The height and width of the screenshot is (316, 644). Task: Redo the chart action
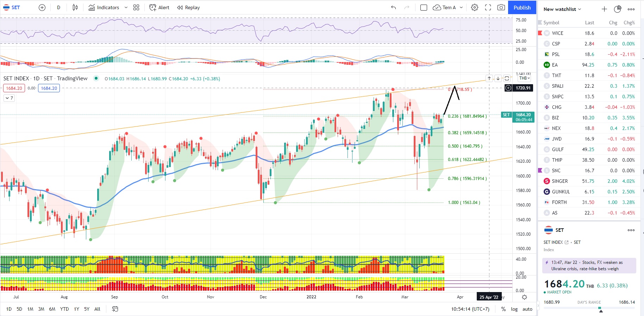coord(407,7)
